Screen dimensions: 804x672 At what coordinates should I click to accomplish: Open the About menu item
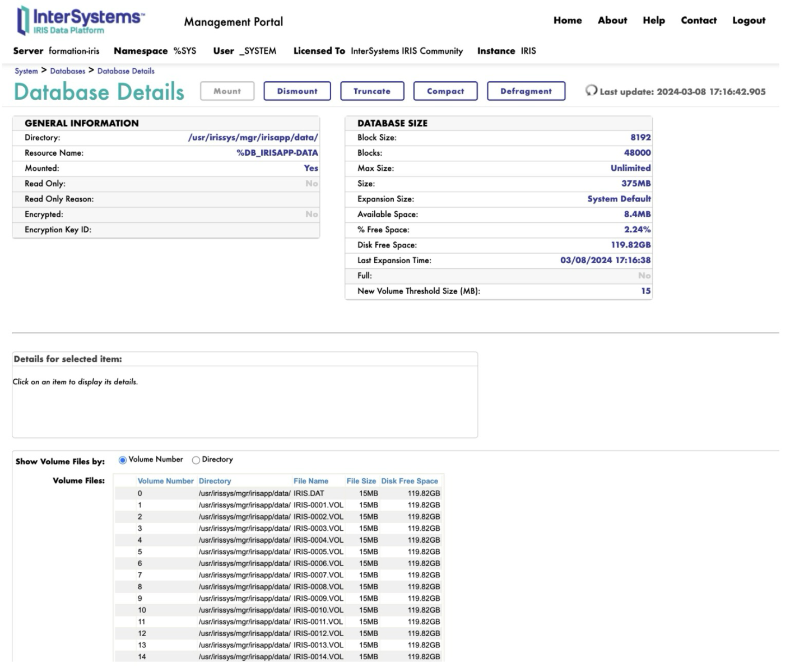(x=612, y=21)
